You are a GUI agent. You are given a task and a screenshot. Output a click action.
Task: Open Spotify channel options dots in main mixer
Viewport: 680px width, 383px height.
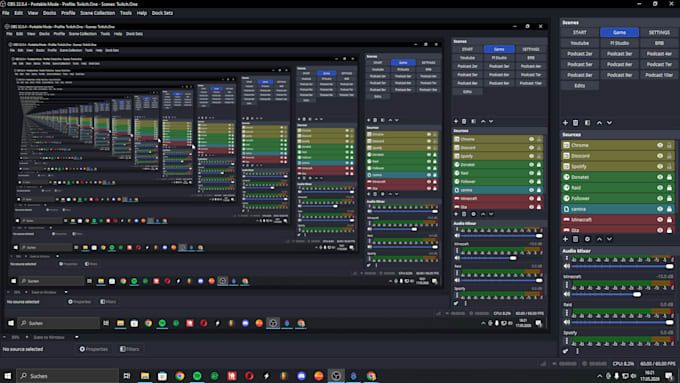(x=566, y=341)
